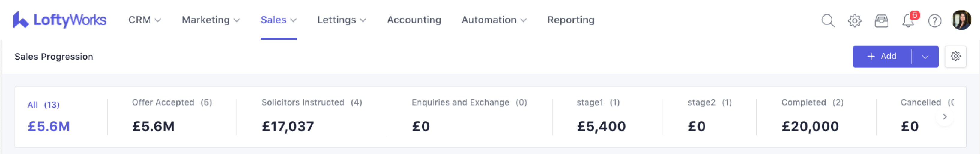Open the Add button dropdown arrow
Viewport: 980px width, 154px height.
click(925, 57)
